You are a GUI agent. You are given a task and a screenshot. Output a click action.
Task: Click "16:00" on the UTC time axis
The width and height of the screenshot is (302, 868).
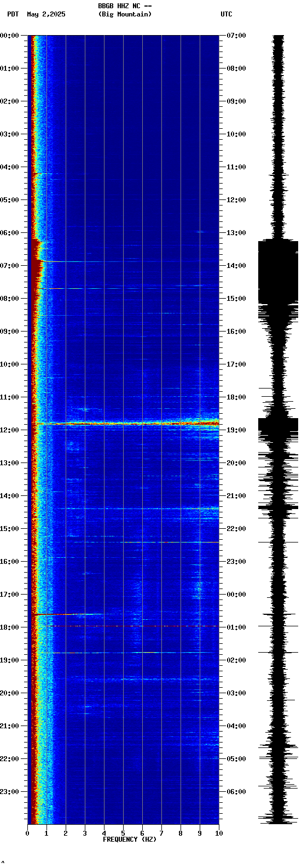coord(236,332)
